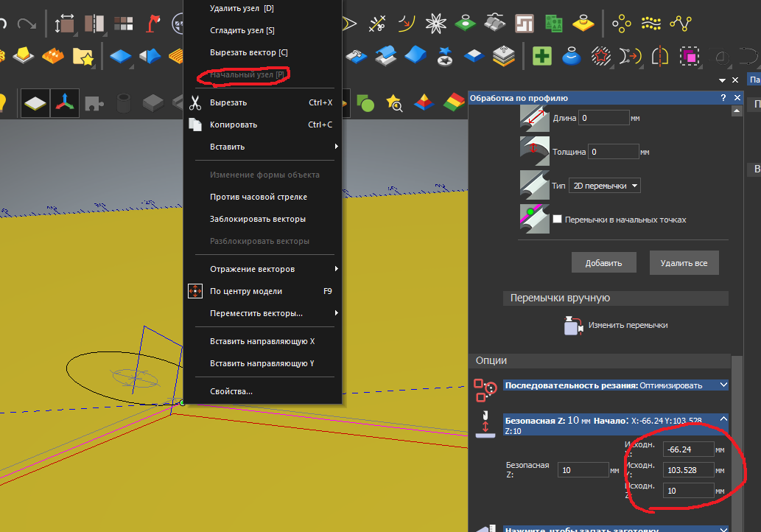Click 'Изменить перемычки' manual bridges button
Screen dimensions: 761x532
point(616,325)
